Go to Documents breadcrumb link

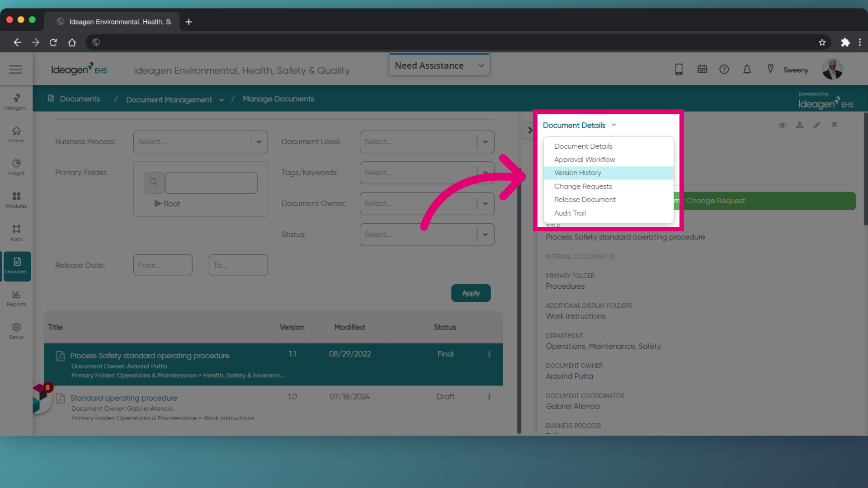(80, 99)
